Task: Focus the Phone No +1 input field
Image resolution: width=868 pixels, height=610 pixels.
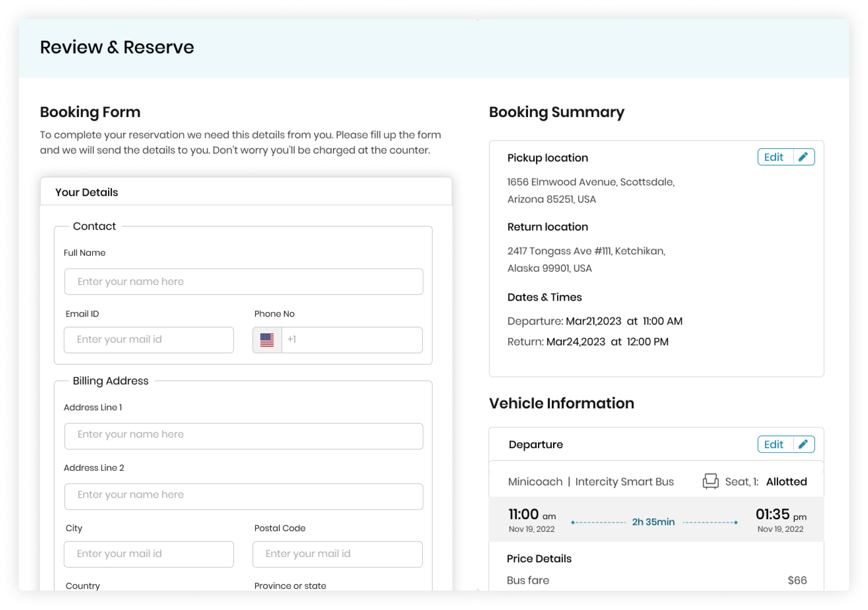Action: (x=352, y=340)
